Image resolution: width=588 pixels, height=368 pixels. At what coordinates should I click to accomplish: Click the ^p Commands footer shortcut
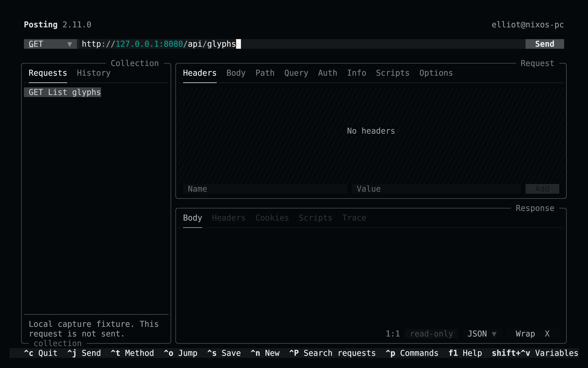412,353
